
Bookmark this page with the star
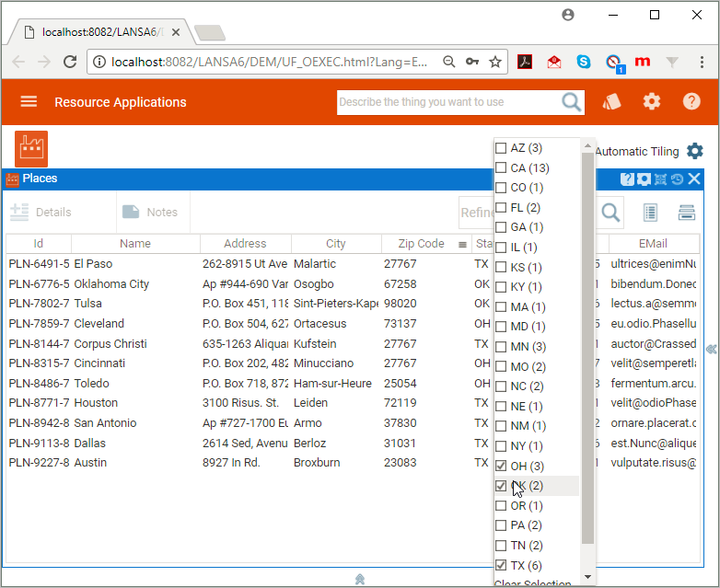pyautogui.click(x=495, y=62)
